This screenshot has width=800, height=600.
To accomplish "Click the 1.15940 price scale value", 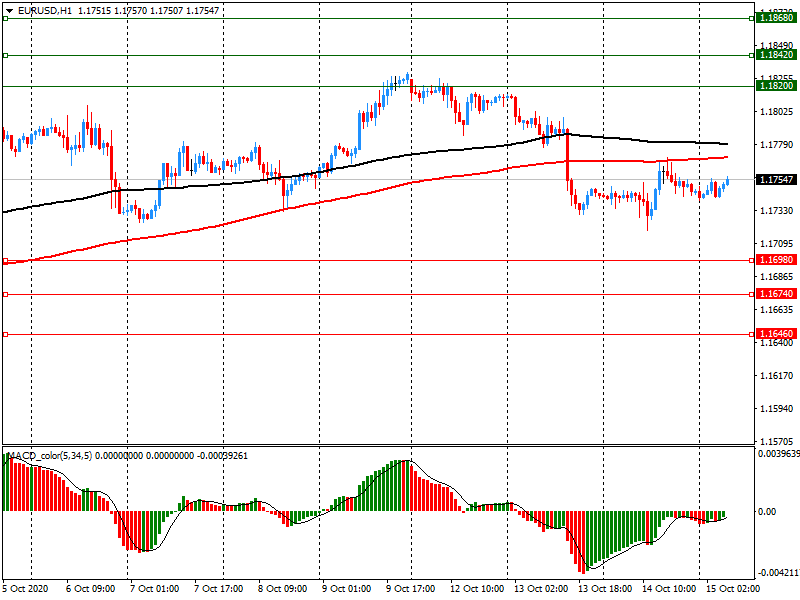I will 777,409.
